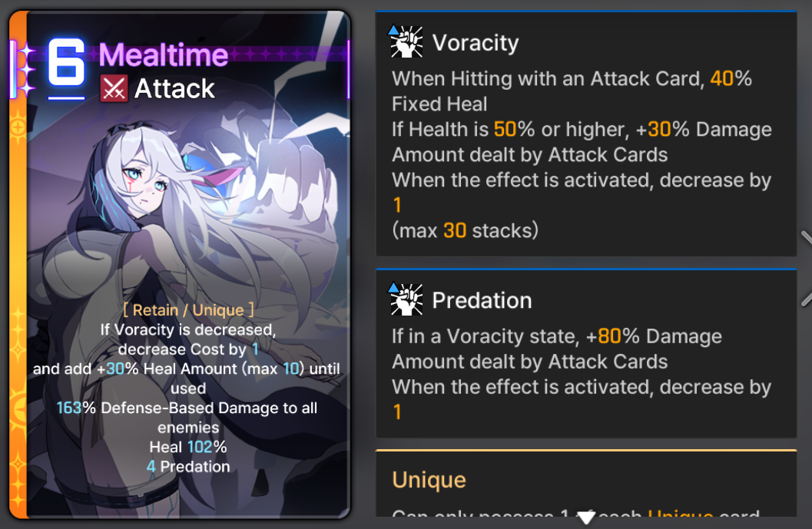Click the Unique keyword panel heading
This screenshot has width=812, height=529.
coord(429,480)
